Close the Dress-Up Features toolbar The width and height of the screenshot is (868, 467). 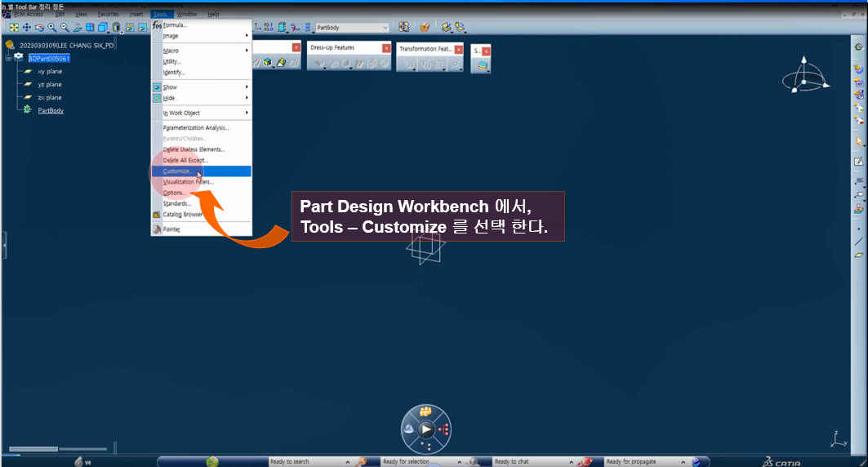[x=386, y=48]
